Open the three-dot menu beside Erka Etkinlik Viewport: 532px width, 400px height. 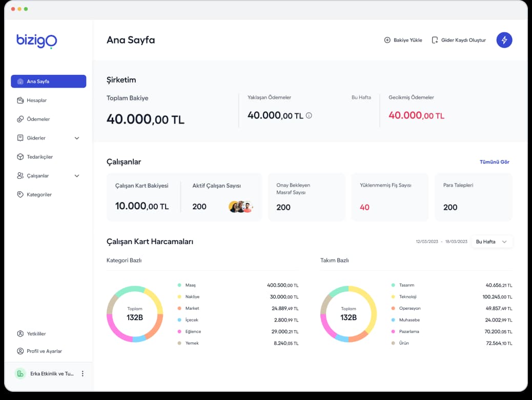click(83, 374)
